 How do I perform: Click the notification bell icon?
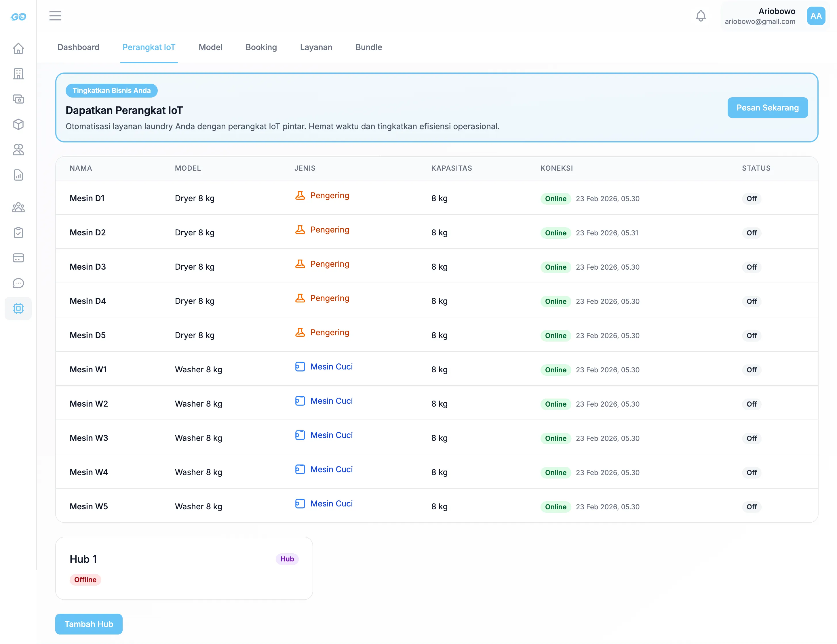(701, 16)
